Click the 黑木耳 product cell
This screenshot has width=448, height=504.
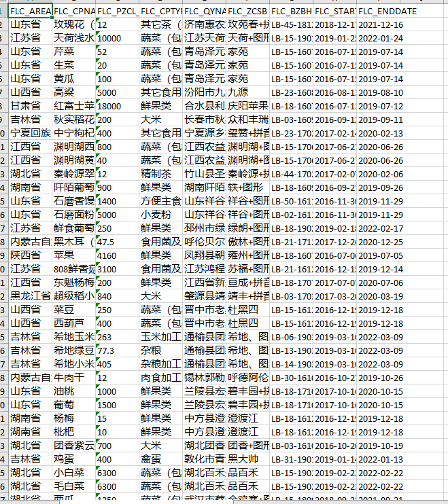[x=74, y=242]
